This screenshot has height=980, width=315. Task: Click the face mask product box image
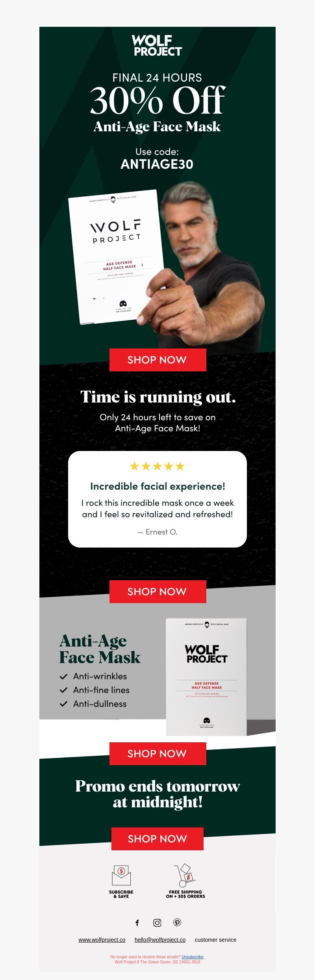click(206, 677)
